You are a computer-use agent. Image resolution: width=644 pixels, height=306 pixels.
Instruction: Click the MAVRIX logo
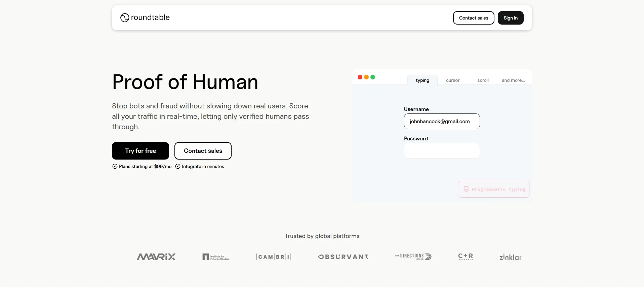tap(156, 257)
